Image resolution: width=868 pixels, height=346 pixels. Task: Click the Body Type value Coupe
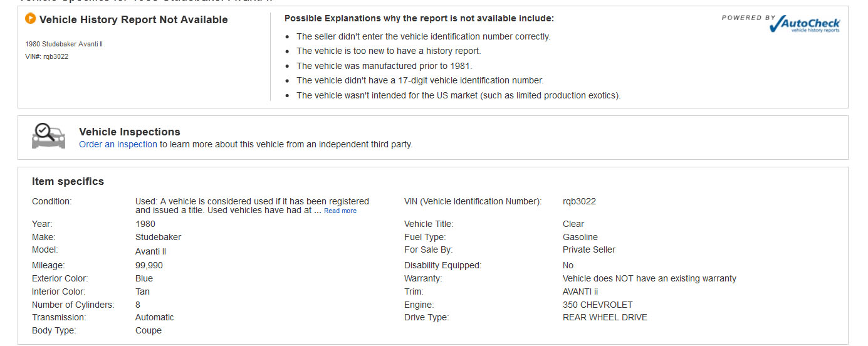tap(149, 330)
